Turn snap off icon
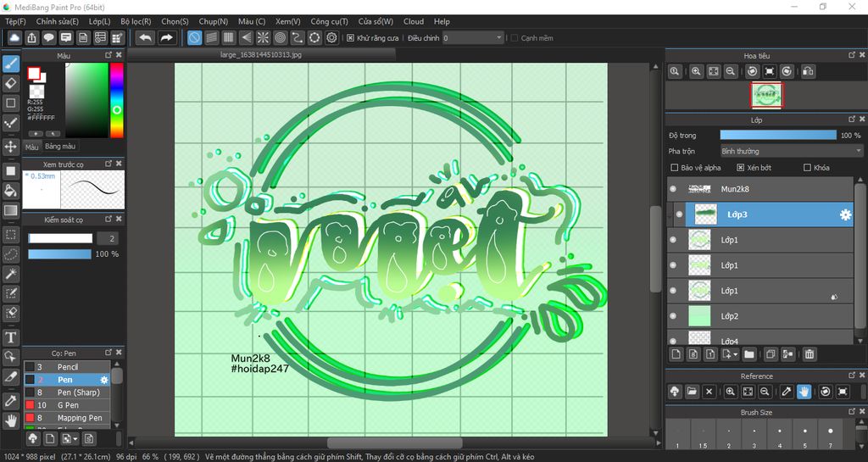 point(194,37)
